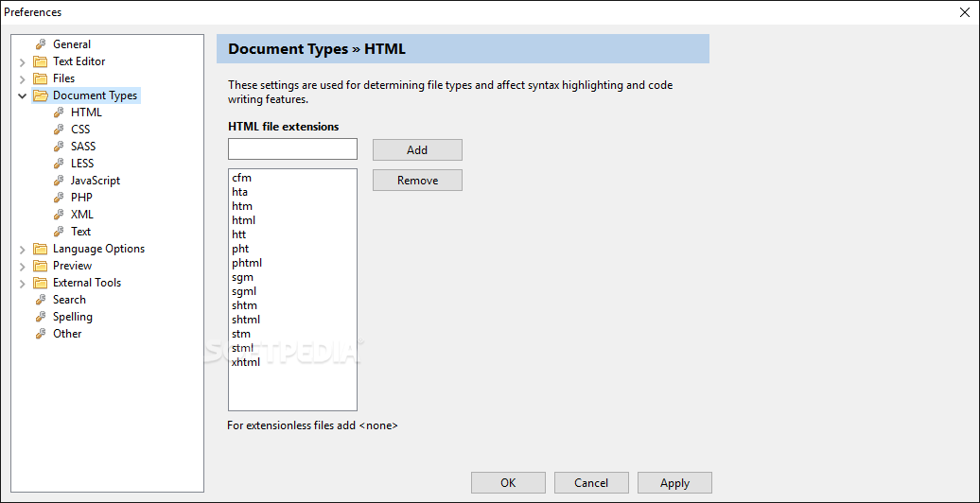The height and width of the screenshot is (503, 980).
Task: Open the HTML document type page
Action: coord(86,113)
